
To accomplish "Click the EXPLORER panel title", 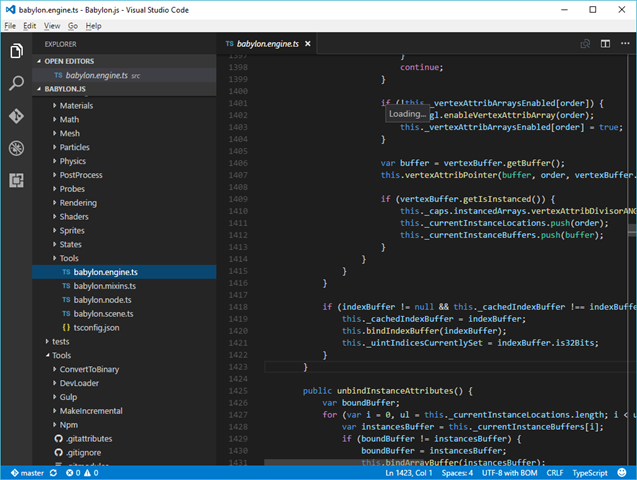I will 61,44.
